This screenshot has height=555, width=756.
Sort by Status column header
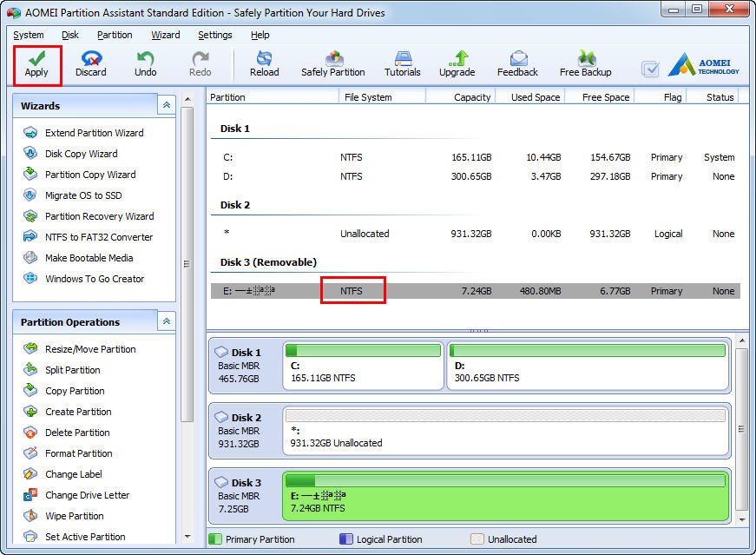pyautogui.click(x=713, y=97)
